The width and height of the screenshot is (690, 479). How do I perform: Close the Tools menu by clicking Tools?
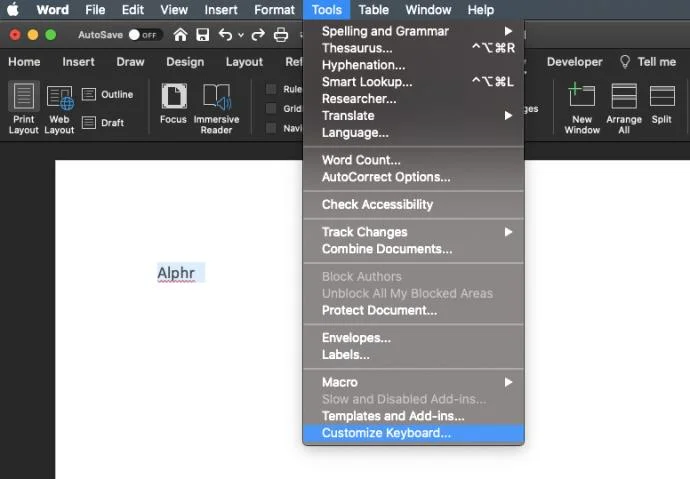pos(327,10)
